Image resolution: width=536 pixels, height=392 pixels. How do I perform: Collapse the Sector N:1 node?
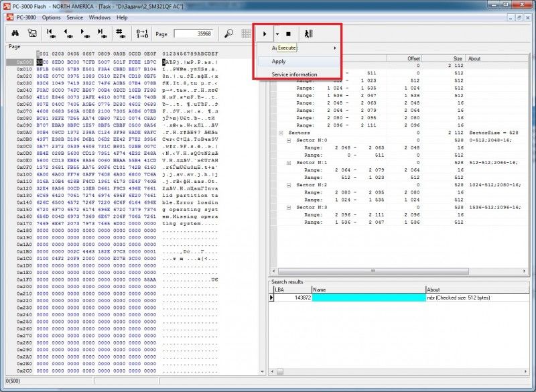click(289, 163)
